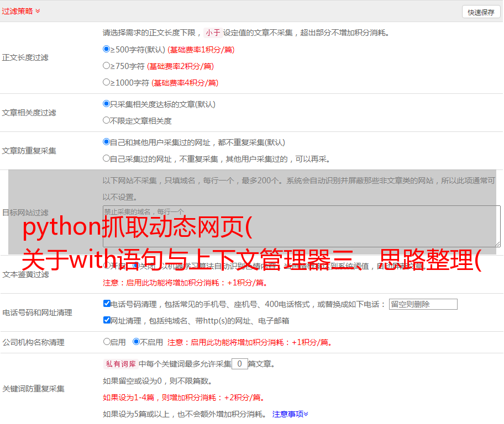Choose 不限定文章相关度 radio option
Viewport: 504px width, 424px height.
pyautogui.click(x=106, y=120)
